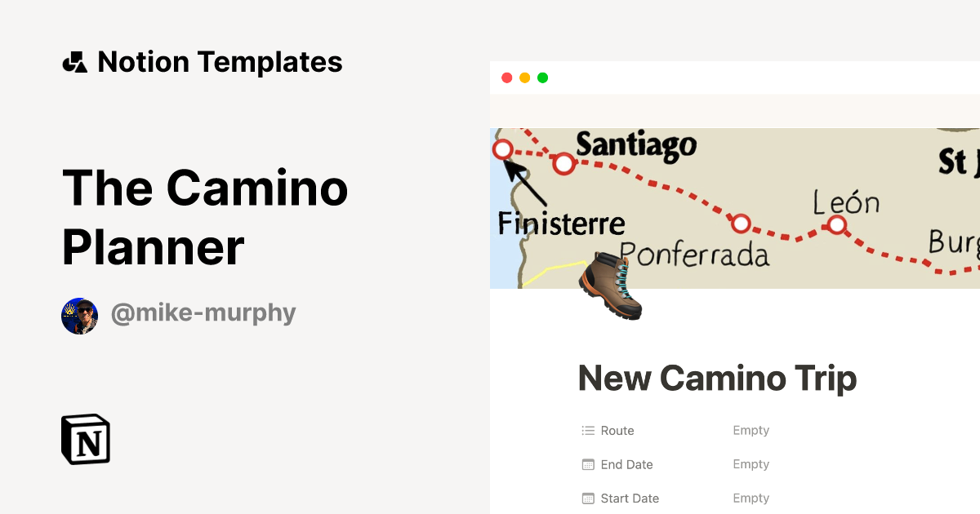Image resolution: width=980 pixels, height=514 pixels.
Task: Click mike-murphy's circular profile avatar
Action: (x=79, y=314)
